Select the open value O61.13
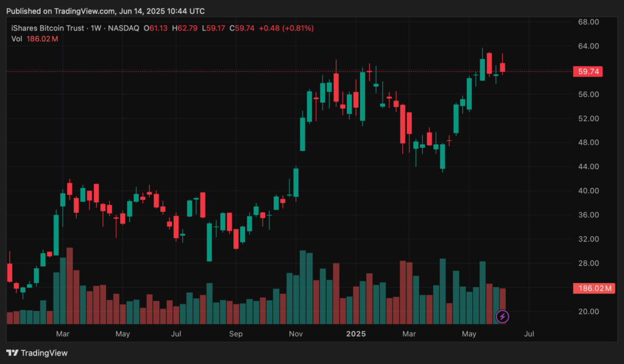 coord(155,28)
